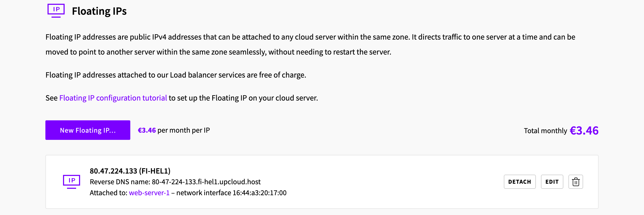Click the Floating IPs heading

tap(99, 11)
